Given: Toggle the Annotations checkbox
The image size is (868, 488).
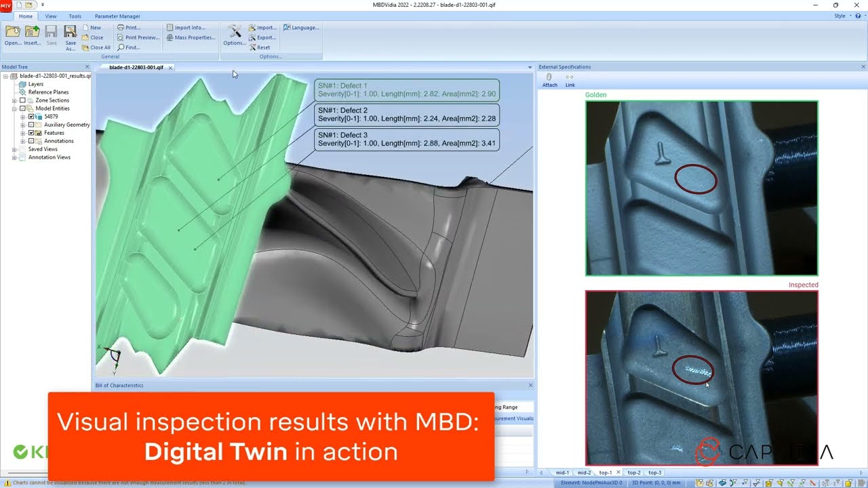Looking at the screenshot, I should 31,141.
